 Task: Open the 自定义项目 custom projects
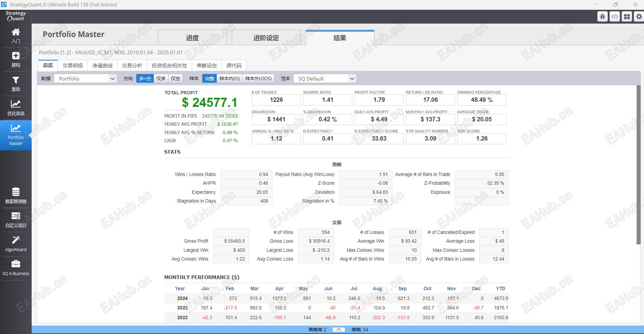[16, 220]
